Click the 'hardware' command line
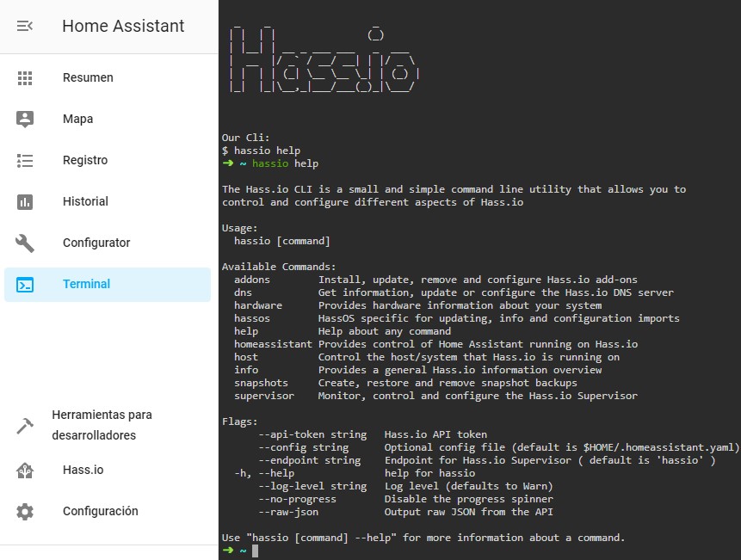The height and width of the screenshot is (560, 741). 418,305
